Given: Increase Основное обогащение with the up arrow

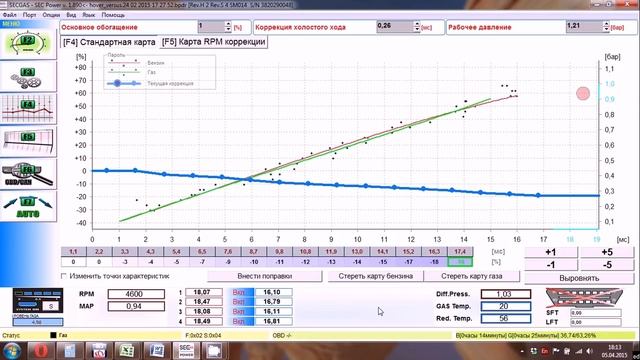Looking at the screenshot, I should [228, 24].
